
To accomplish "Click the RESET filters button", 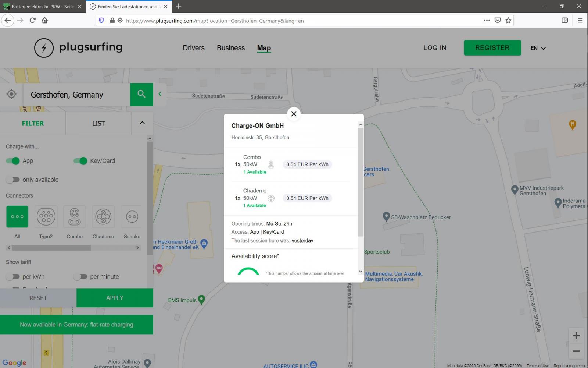I will tap(38, 298).
